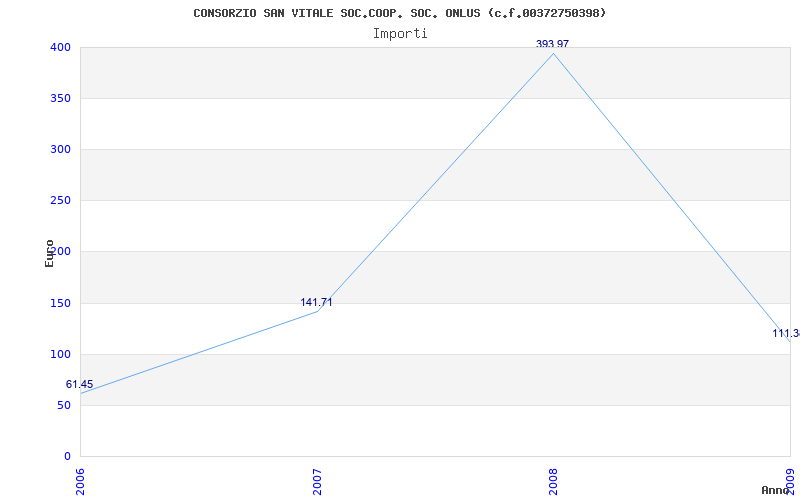Click the 2007 x-axis label
800x500 pixels.
pyautogui.click(x=317, y=482)
